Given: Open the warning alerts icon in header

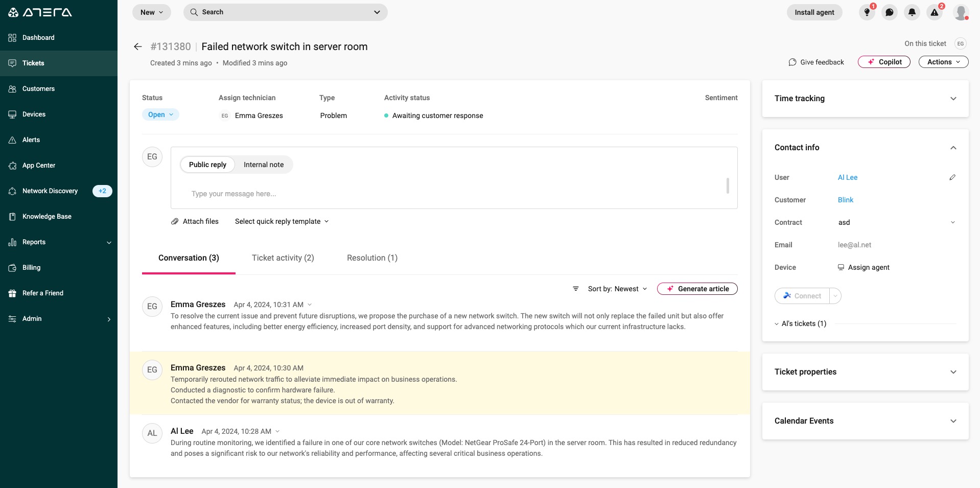Looking at the screenshot, I should [x=935, y=12].
